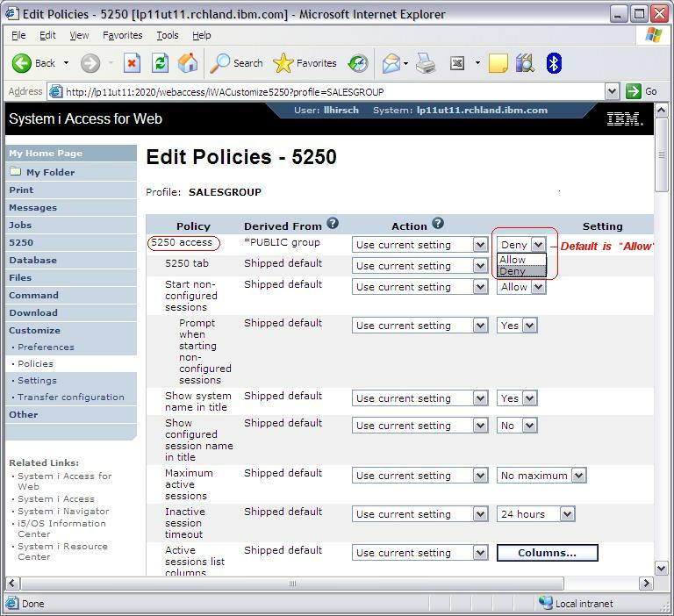Open the Edit menu
Viewport: 674px width, 616px height.
pyautogui.click(x=47, y=35)
